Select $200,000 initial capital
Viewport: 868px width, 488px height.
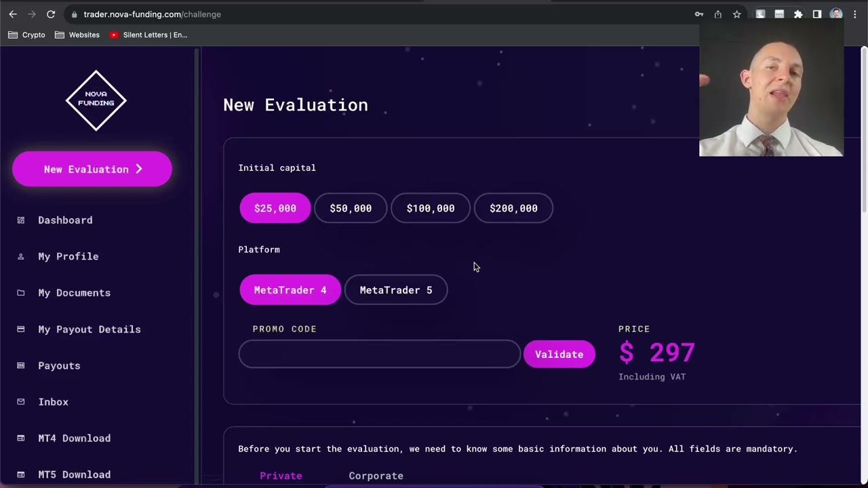[513, 208]
